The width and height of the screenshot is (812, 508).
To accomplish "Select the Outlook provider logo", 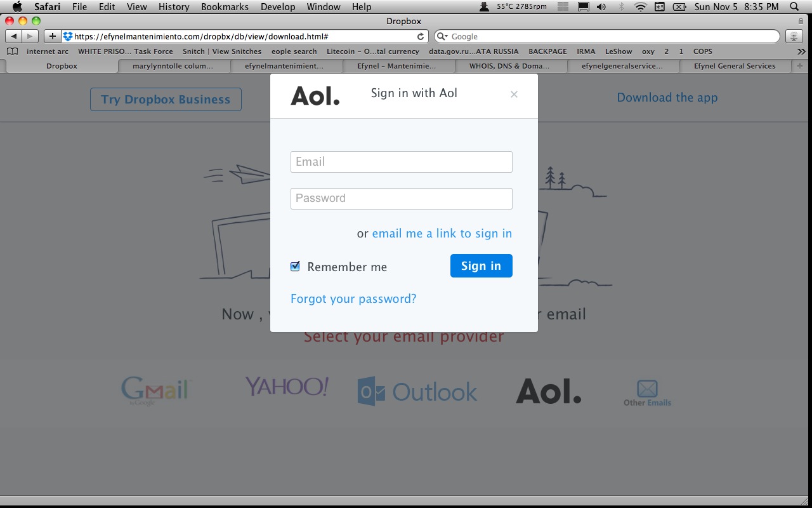I will pos(417,391).
